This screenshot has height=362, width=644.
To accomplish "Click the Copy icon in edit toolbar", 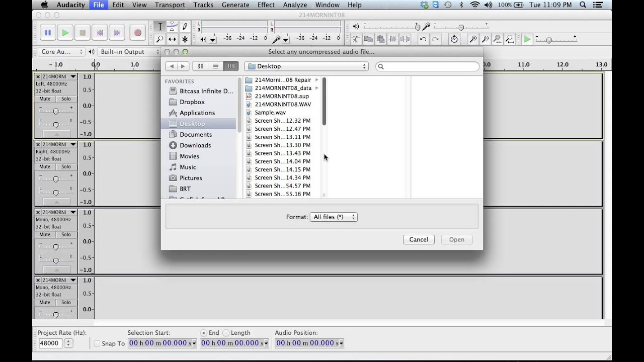I will (x=368, y=39).
